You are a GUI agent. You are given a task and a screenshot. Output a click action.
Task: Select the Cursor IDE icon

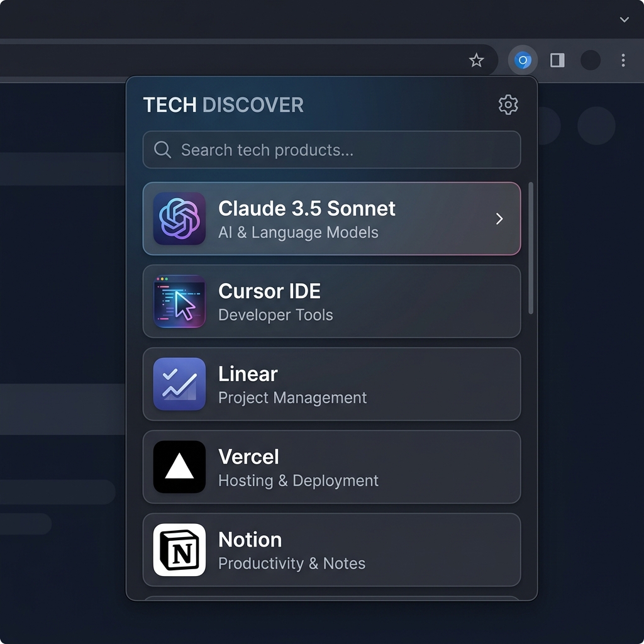pyautogui.click(x=179, y=301)
